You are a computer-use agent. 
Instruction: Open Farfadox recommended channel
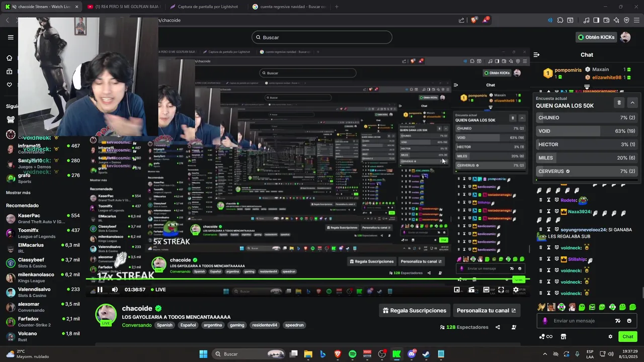[x=43, y=322]
